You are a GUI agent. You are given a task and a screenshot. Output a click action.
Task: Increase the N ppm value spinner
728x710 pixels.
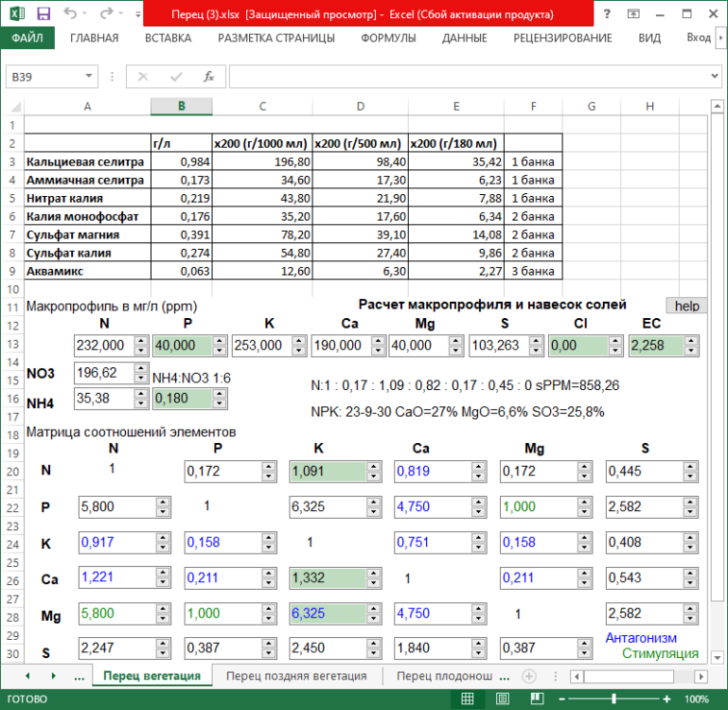pyautogui.click(x=140, y=342)
